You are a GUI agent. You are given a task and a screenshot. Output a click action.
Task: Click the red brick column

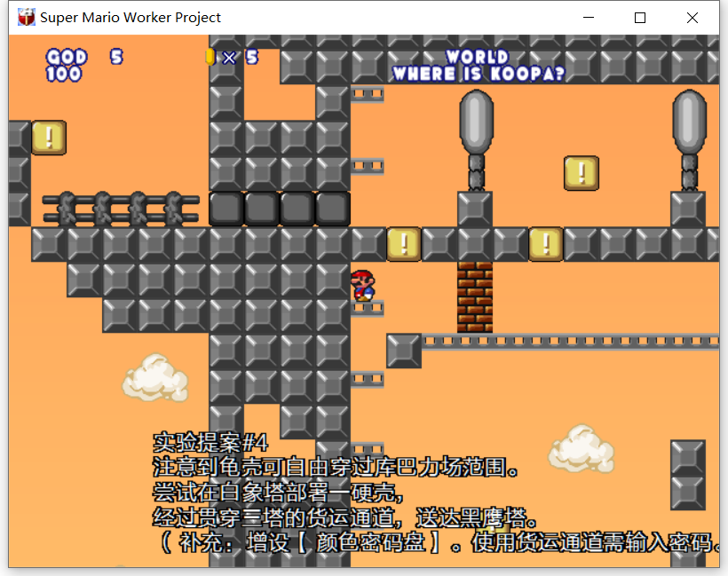[x=474, y=297]
